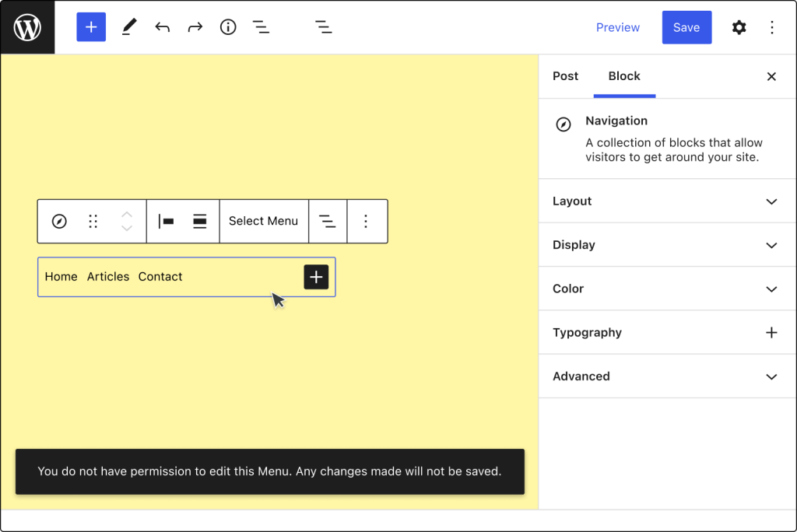
Task: Expand the Display panel
Action: coord(667,245)
